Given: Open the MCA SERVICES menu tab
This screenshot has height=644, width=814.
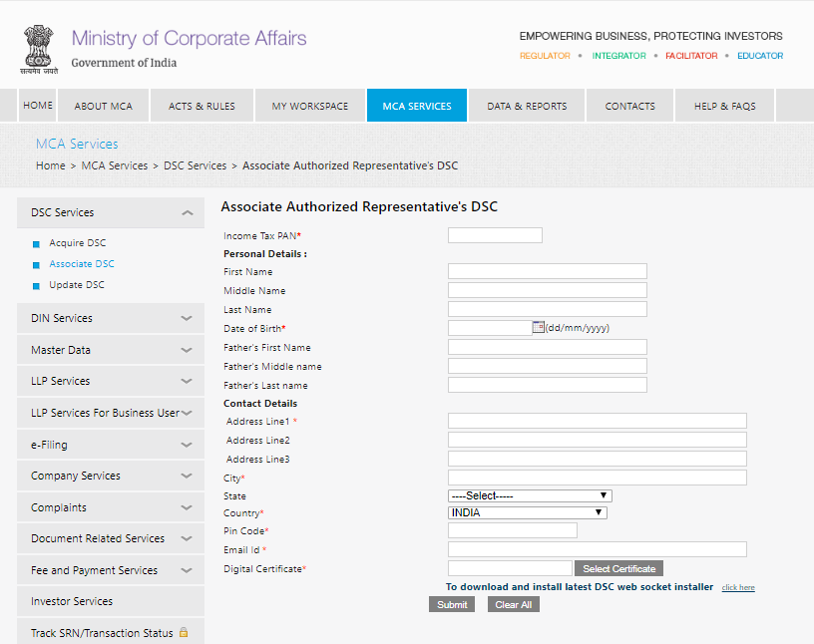Looking at the screenshot, I should [417, 106].
